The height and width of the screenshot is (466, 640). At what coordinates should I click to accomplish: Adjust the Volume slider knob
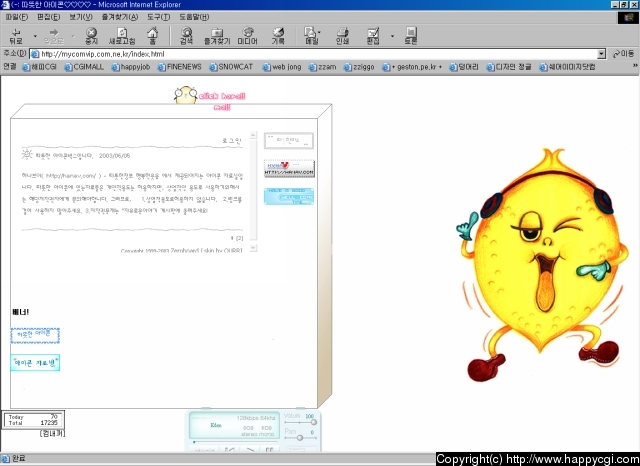coord(313,422)
